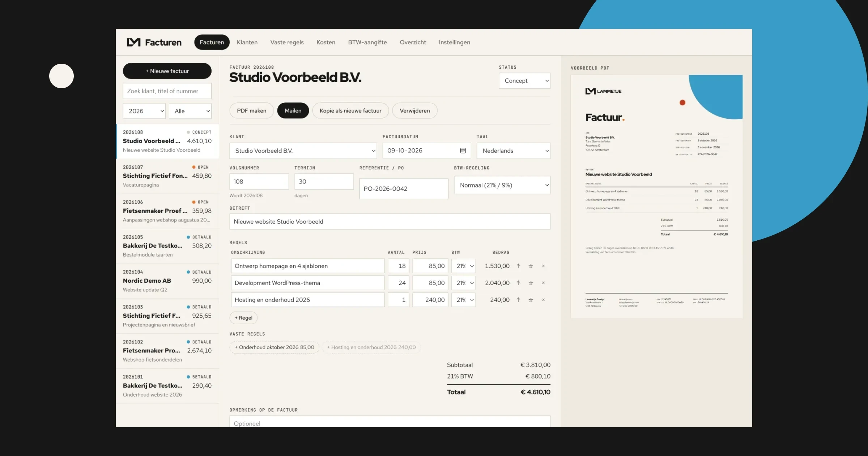This screenshot has height=456, width=868.
Task: Open the Instellingen tab
Action: [x=454, y=42]
